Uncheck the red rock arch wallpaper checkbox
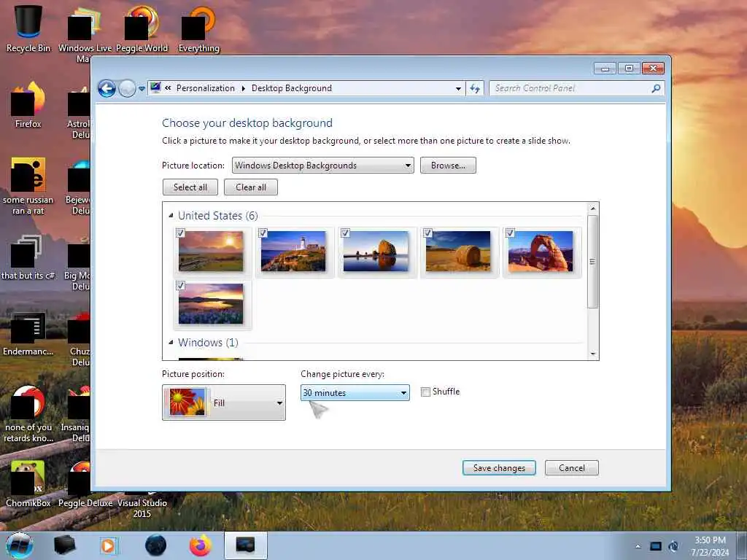The width and height of the screenshot is (747, 560). pyautogui.click(x=510, y=233)
